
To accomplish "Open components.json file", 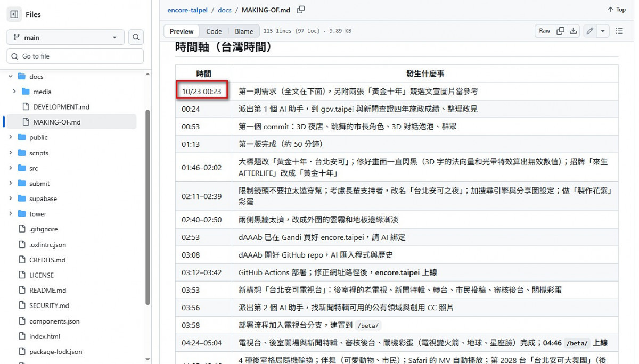I will 54,321.
